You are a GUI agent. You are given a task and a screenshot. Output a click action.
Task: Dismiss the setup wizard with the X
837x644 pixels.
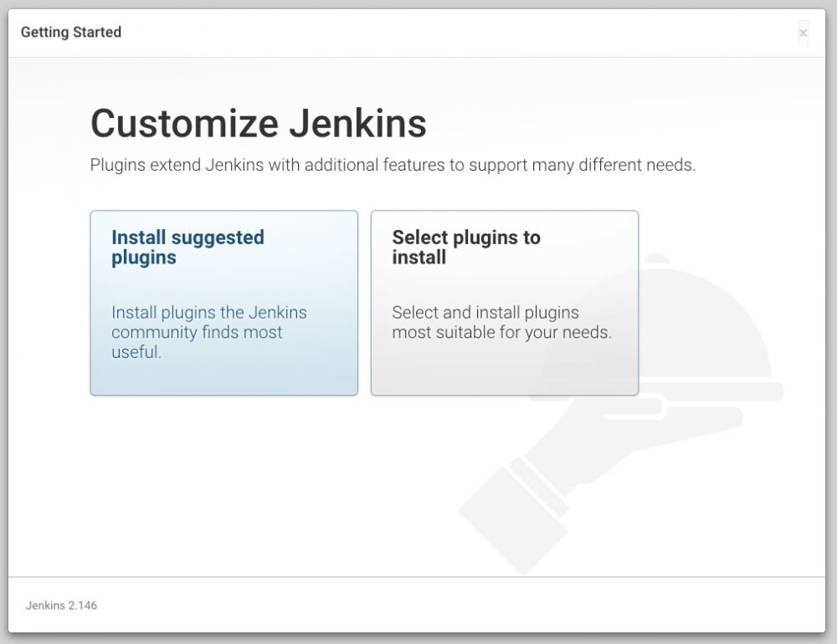pos(802,33)
